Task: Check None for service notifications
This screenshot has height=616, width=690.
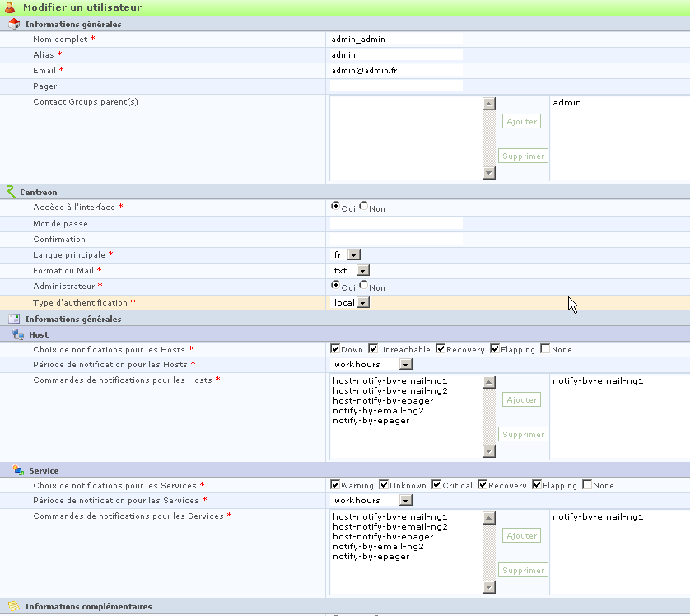Action: point(587,485)
